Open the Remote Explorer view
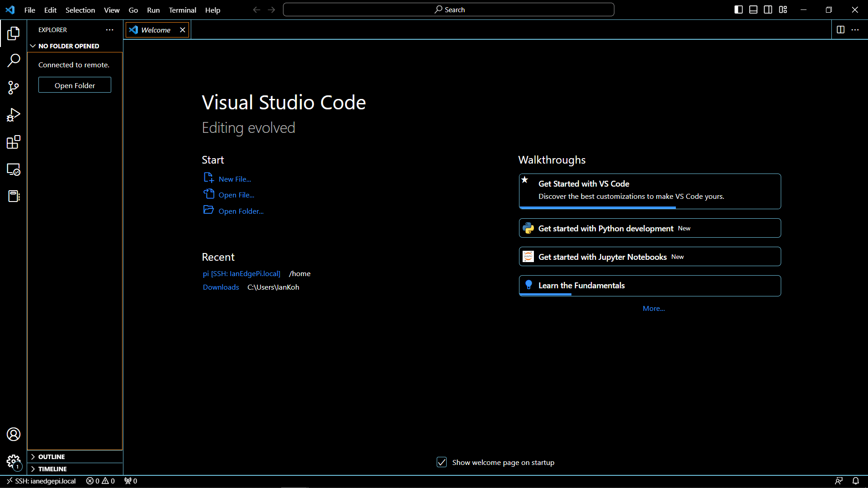 [x=14, y=169]
